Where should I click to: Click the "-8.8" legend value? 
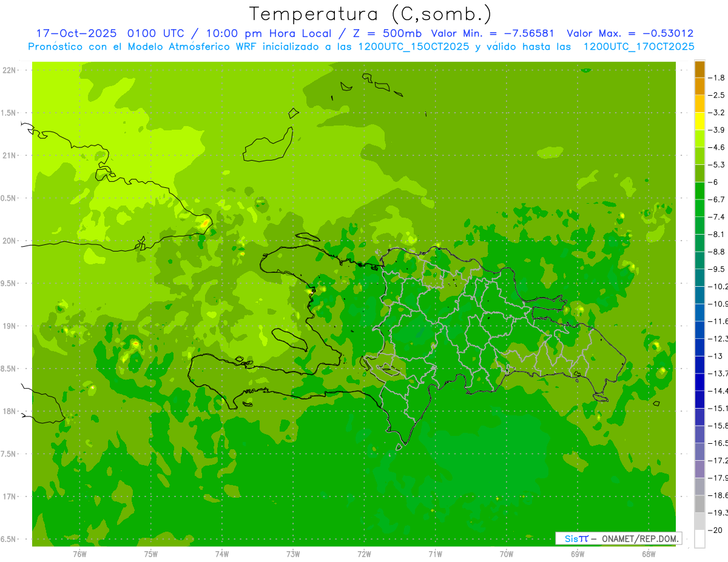718,252
